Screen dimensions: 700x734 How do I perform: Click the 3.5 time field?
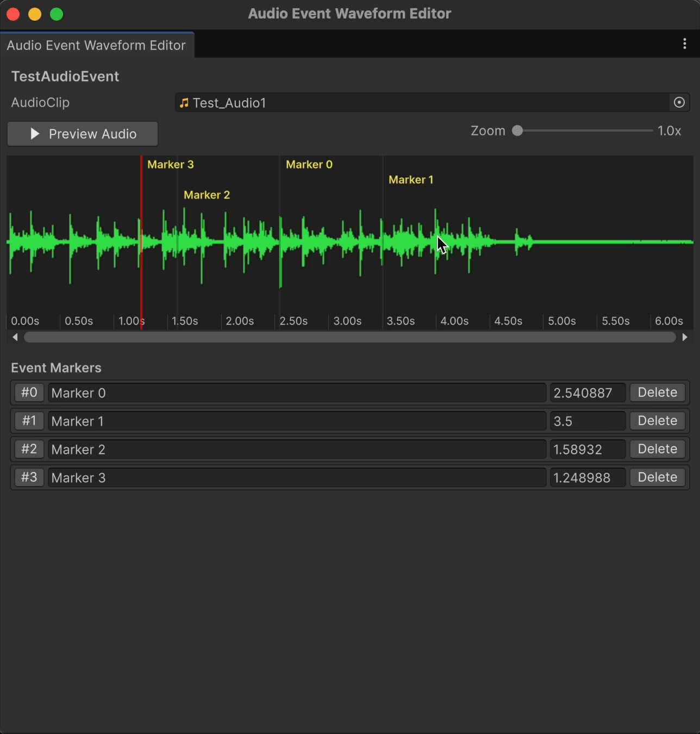tap(588, 421)
